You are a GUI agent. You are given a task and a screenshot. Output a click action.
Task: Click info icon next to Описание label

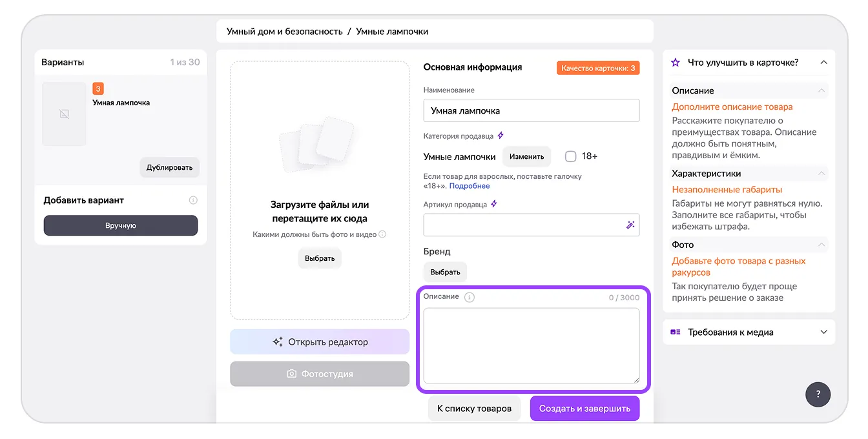point(470,298)
